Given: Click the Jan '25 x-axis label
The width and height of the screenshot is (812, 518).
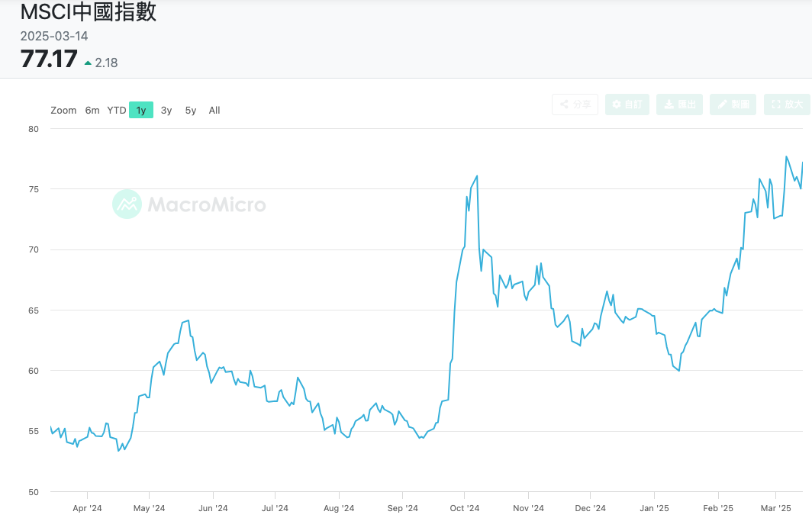Looking at the screenshot, I should tap(654, 507).
